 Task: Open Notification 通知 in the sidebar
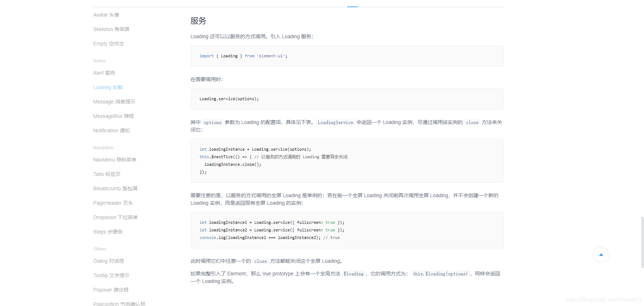[x=111, y=130]
